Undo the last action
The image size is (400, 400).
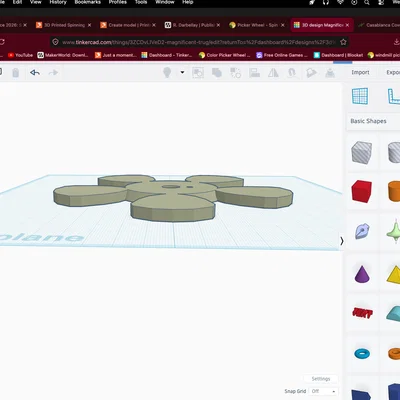pyautogui.click(x=35, y=72)
